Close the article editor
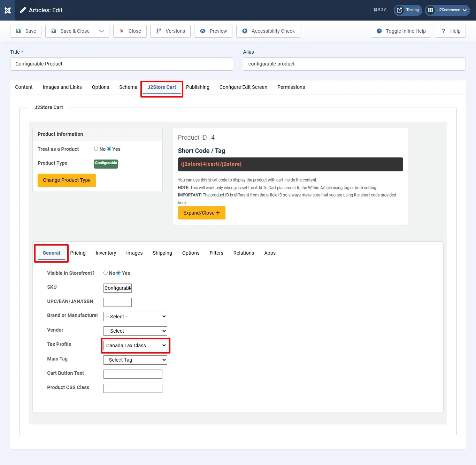Screen dimensions: 476x465 pos(130,31)
